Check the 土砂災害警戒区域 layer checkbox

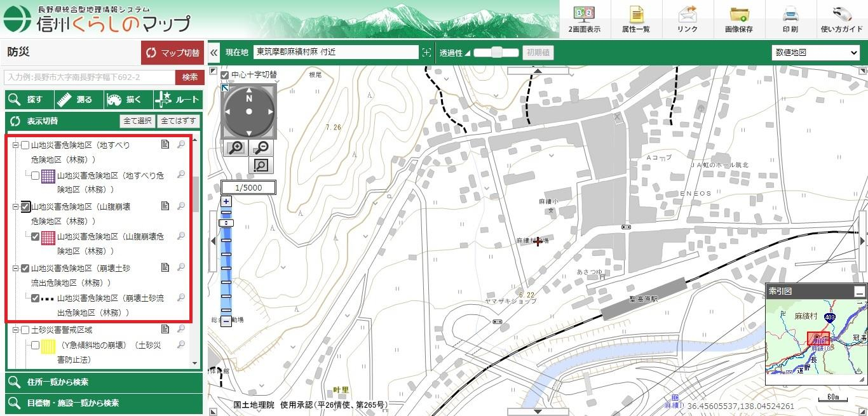(x=25, y=330)
